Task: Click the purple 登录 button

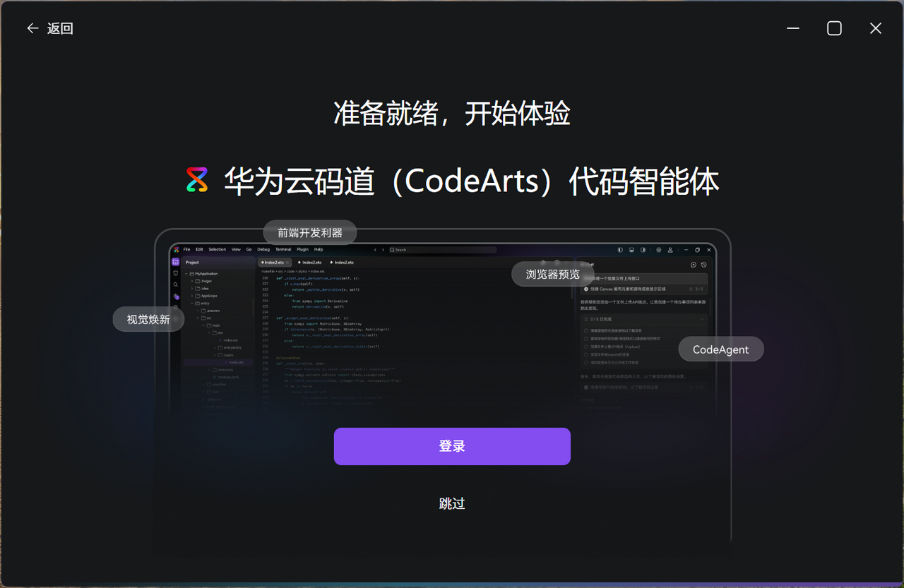Action: (x=452, y=446)
